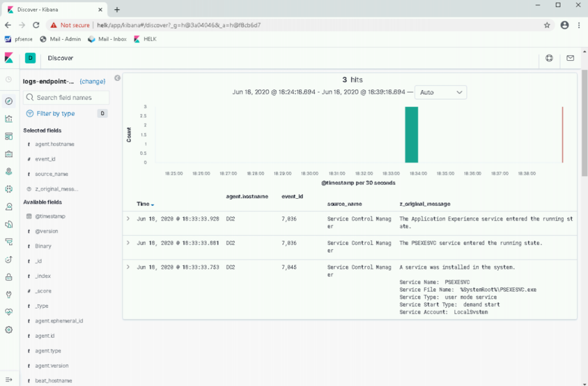
Task: Click the green D space avatar
Action: (x=30, y=58)
